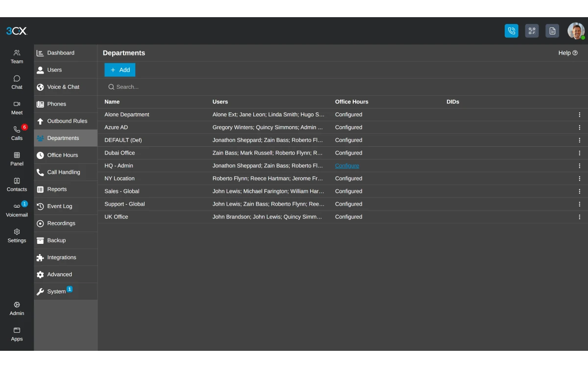Open the Backup menu item
This screenshot has height=368, width=588.
point(66,240)
